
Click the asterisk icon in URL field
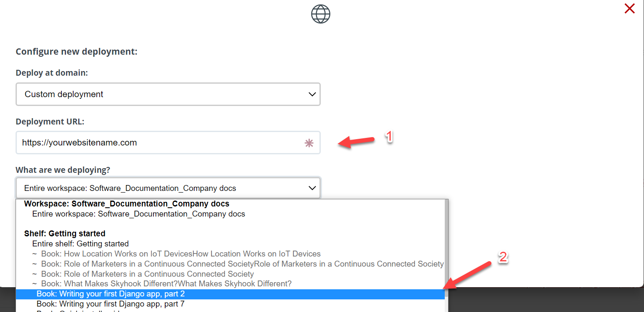click(309, 143)
